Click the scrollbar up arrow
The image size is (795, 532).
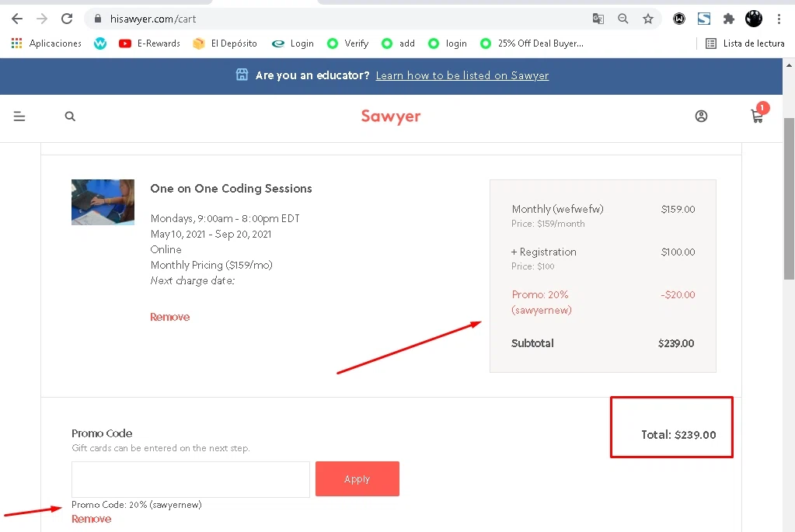[x=789, y=65]
